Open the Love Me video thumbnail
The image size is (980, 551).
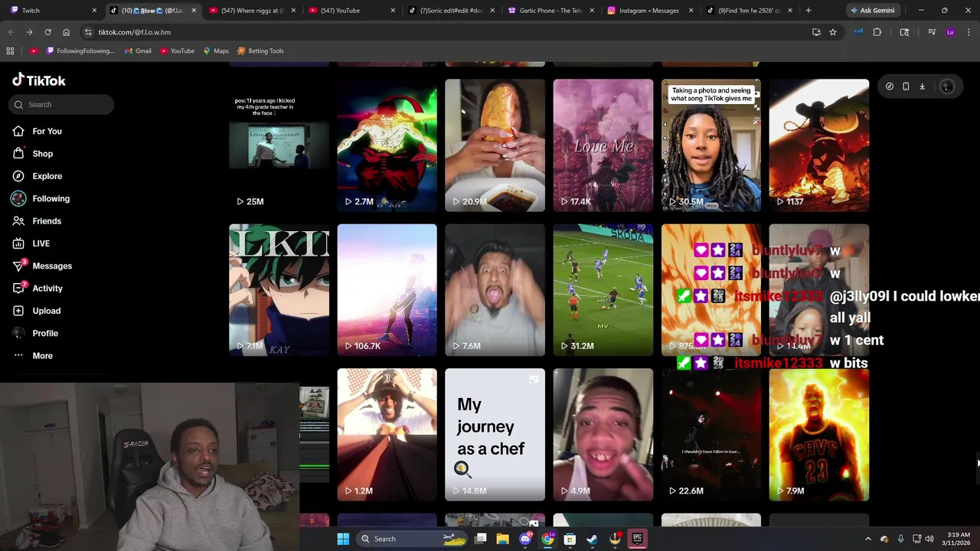point(603,145)
